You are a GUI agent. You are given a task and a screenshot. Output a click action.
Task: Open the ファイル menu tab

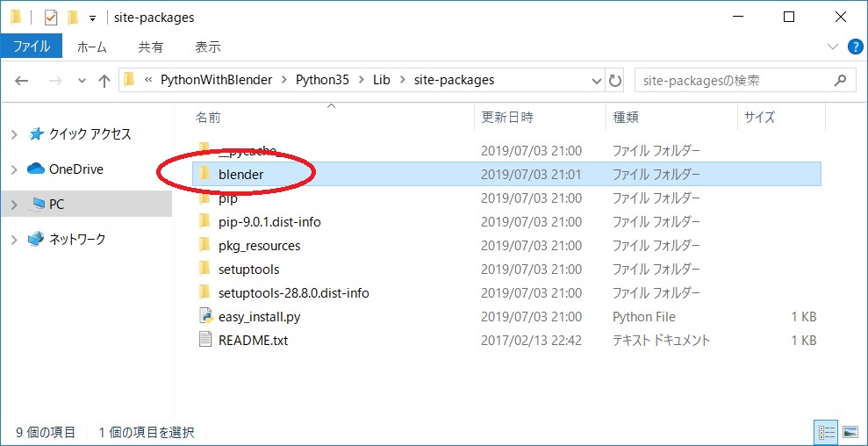[x=32, y=47]
